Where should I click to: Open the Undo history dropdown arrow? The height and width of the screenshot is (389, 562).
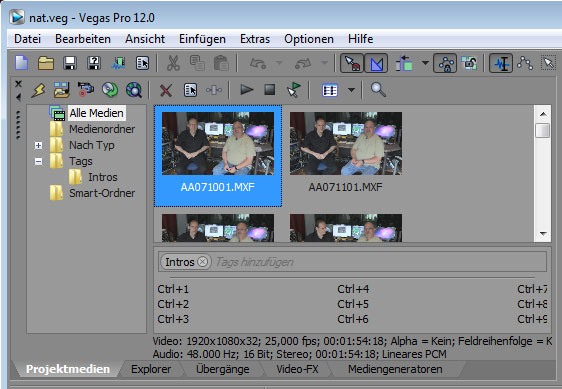point(279,63)
